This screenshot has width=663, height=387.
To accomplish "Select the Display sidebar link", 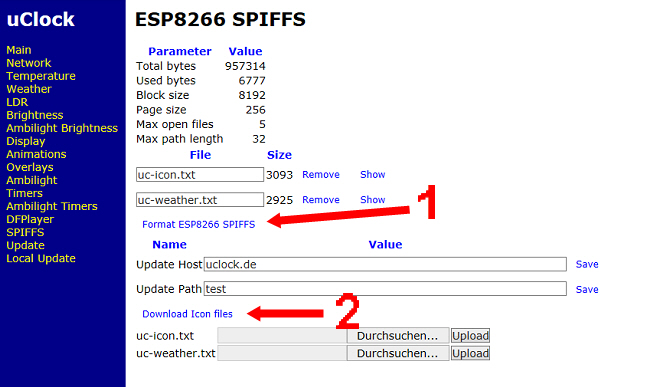I will pyautogui.click(x=26, y=141).
